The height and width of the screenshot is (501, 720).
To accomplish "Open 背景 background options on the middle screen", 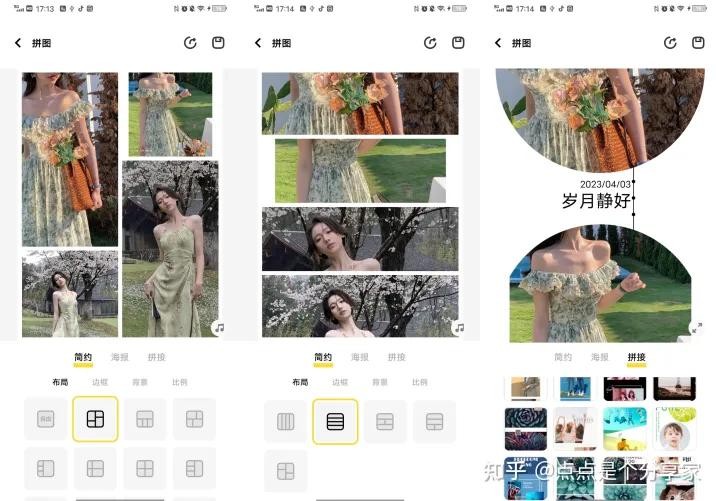I will click(380, 382).
